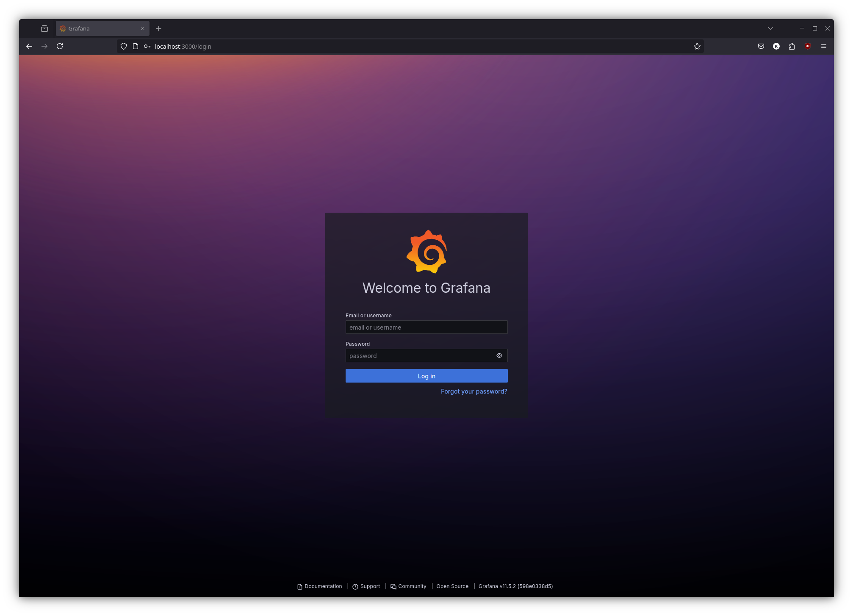The image size is (853, 616).
Task: Bookmark this page with the star icon
Action: pos(697,46)
